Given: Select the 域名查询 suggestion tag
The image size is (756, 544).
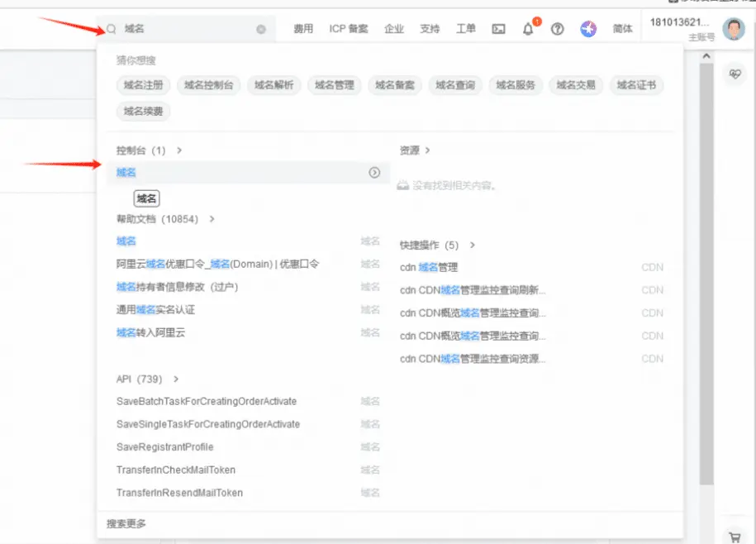Looking at the screenshot, I should [455, 85].
